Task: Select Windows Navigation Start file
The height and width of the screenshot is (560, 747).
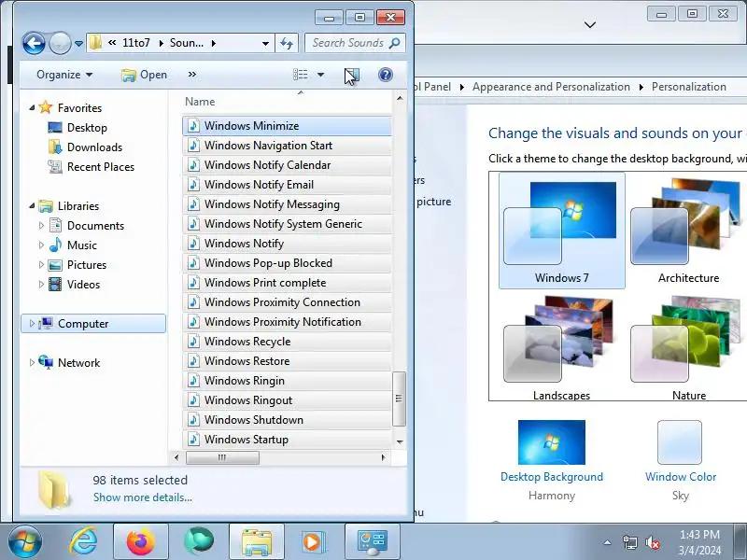Action: click(287, 146)
